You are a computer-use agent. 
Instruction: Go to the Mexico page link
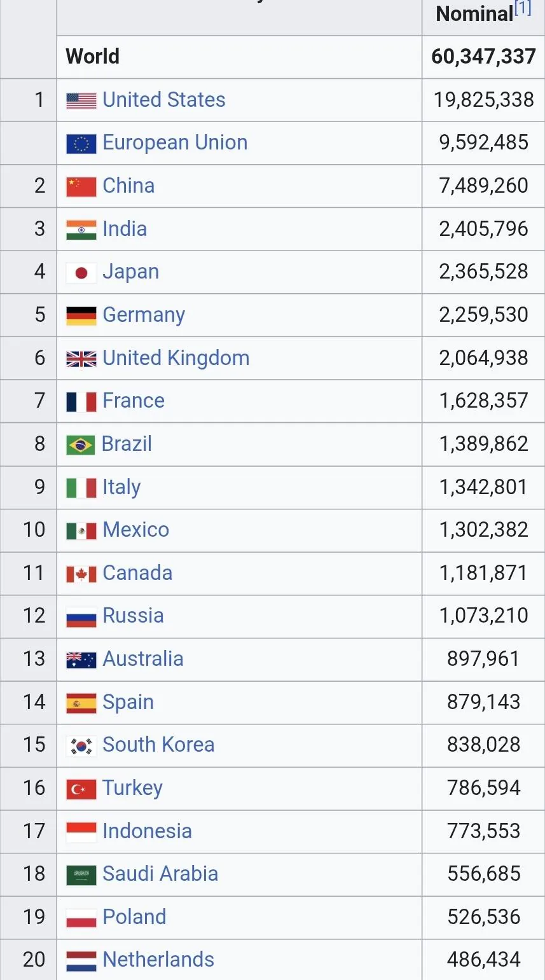136,530
